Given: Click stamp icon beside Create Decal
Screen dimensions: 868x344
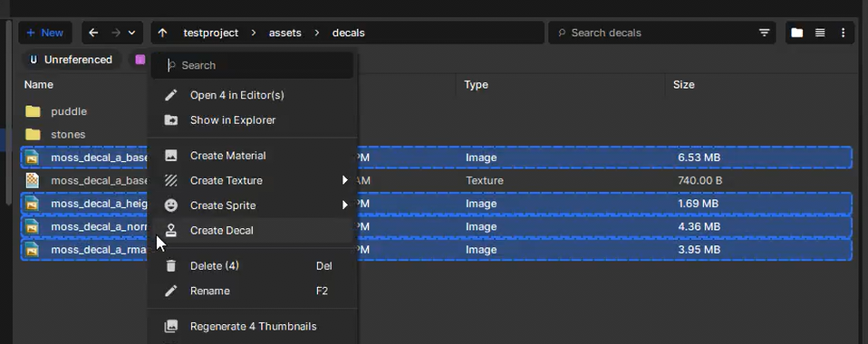Looking at the screenshot, I should click(x=171, y=230).
